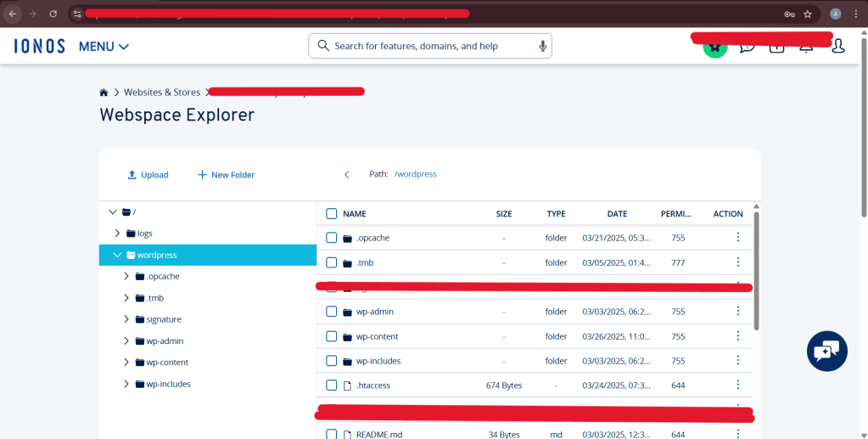Open Websites & Stores breadcrumb link

(x=162, y=93)
